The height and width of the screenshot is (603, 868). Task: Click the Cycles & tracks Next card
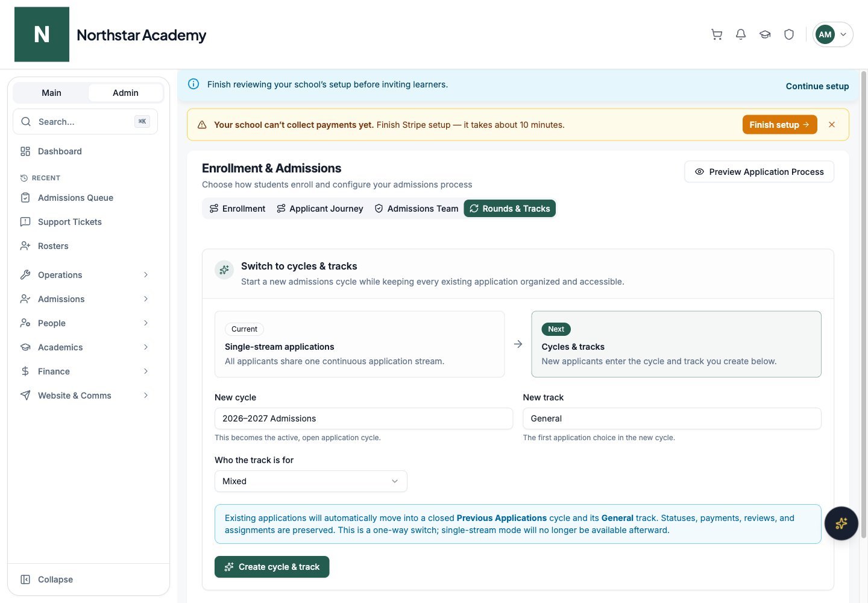coord(676,344)
